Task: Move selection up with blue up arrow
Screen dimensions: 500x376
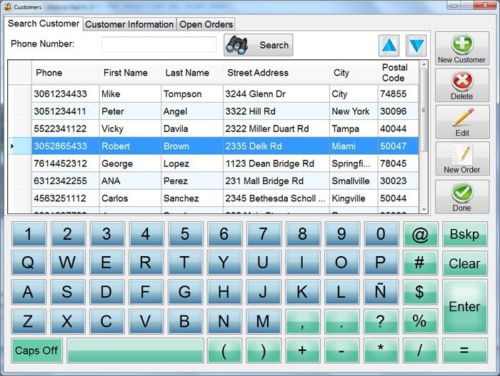Action: 389,45
